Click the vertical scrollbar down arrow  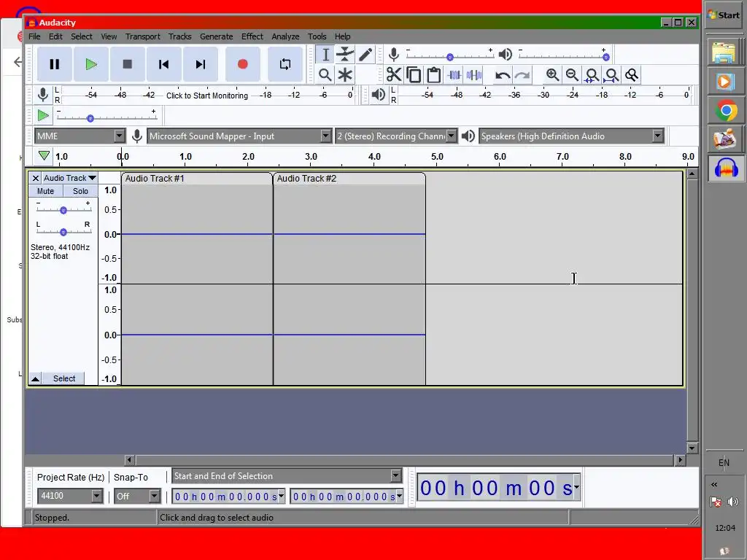coord(692,448)
